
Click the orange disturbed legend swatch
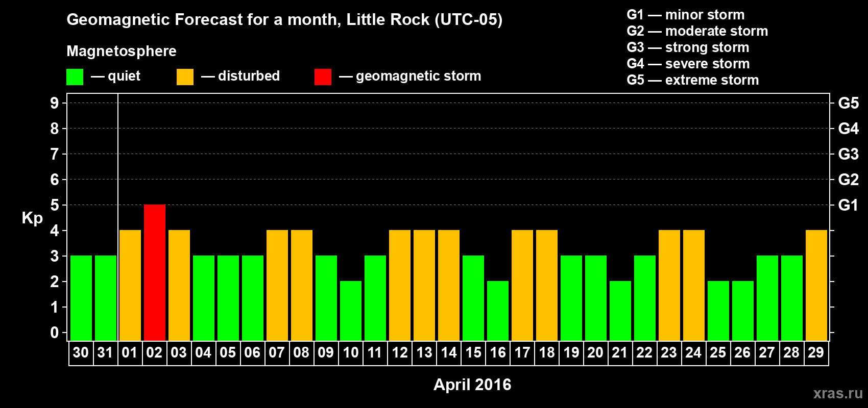click(185, 77)
